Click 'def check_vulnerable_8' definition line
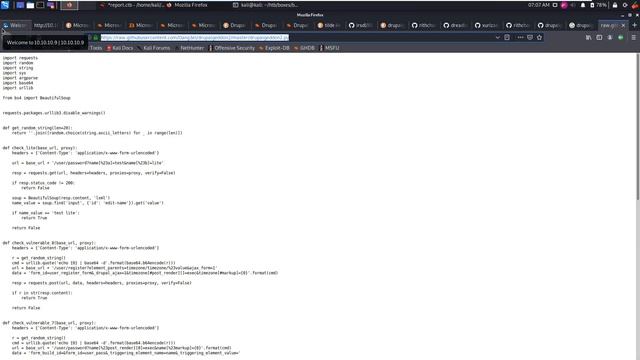This screenshot has height=360, width=640. click(x=49, y=243)
